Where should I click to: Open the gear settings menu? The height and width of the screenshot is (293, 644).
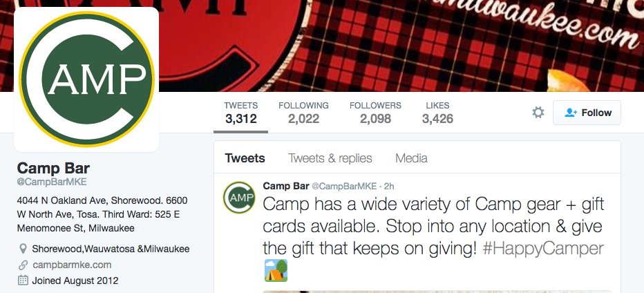pyautogui.click(x=538, y=113)
